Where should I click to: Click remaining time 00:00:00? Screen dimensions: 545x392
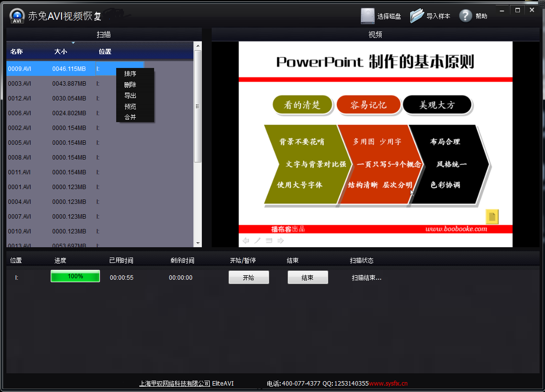click(x=181, y=278)
